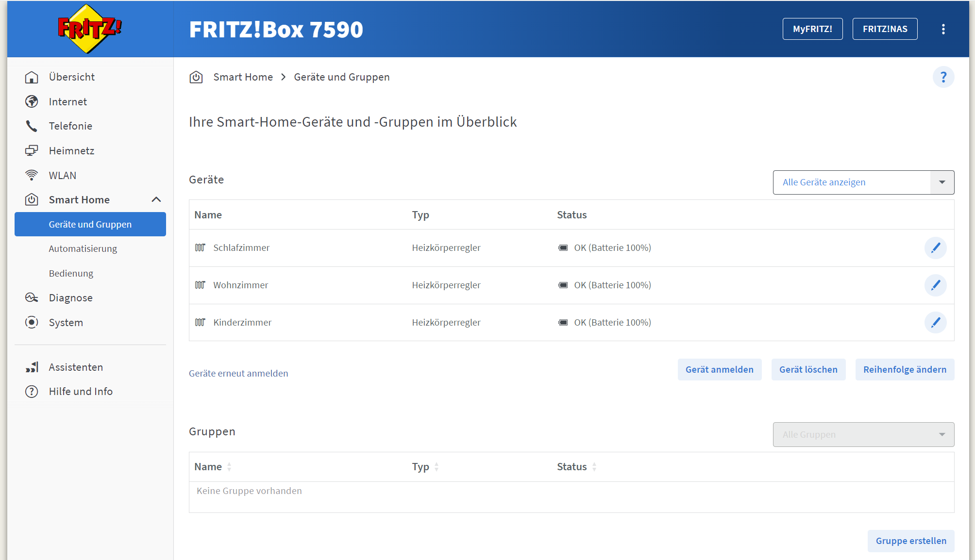The height and width of the screenshot is (560, 975).
Task: Select the Kinderzimmer device name
Action: (242, 322)
